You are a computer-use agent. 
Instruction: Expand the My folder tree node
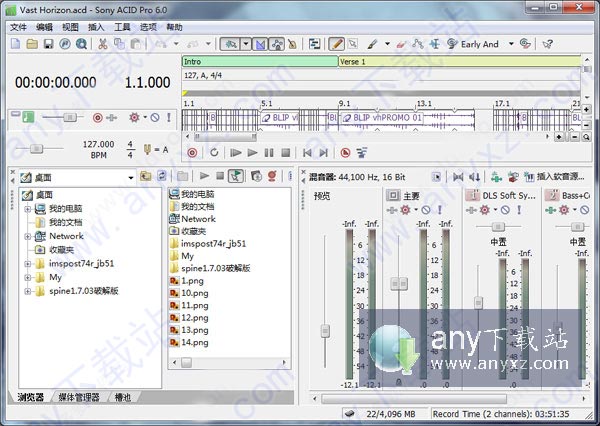(x=28, y=277)
